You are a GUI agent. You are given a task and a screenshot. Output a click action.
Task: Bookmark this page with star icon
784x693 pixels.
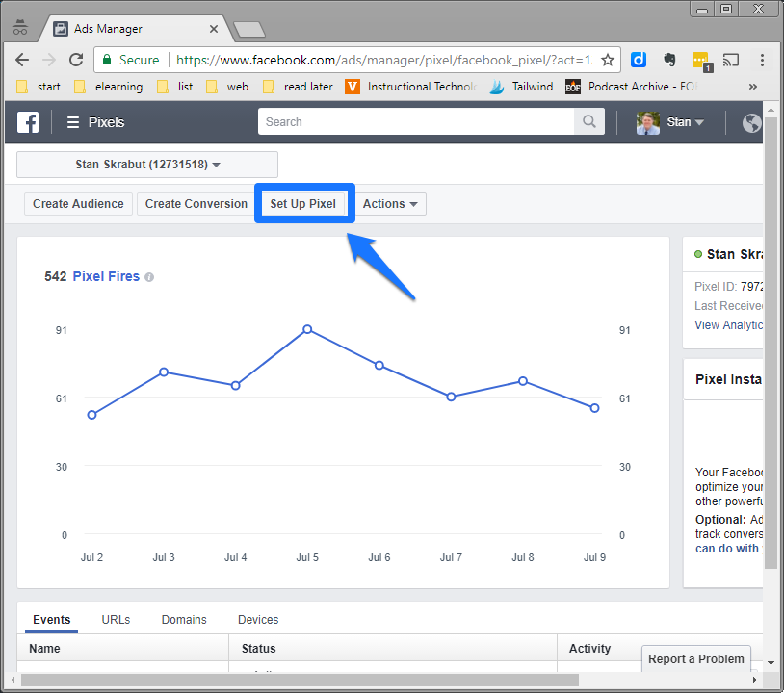click(608, 60)
